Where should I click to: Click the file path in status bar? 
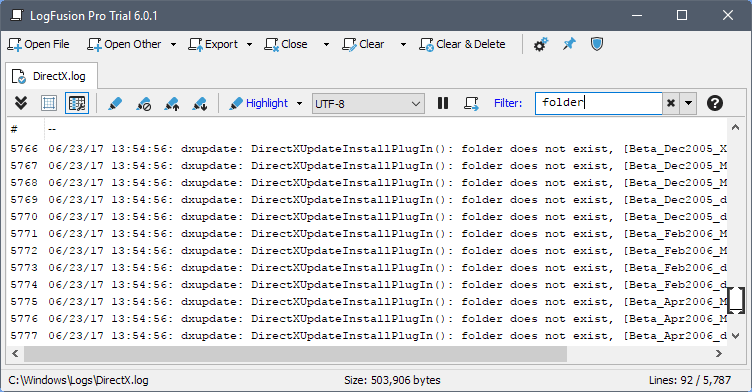click(x=78, y=380)
